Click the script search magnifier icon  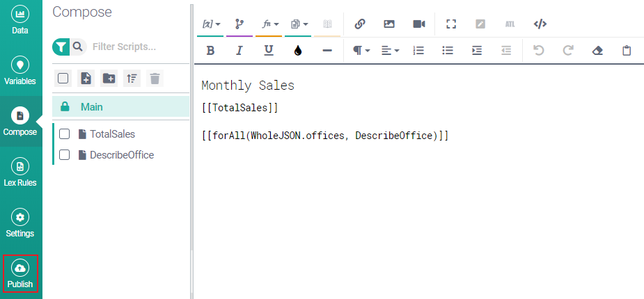point(77,47)
